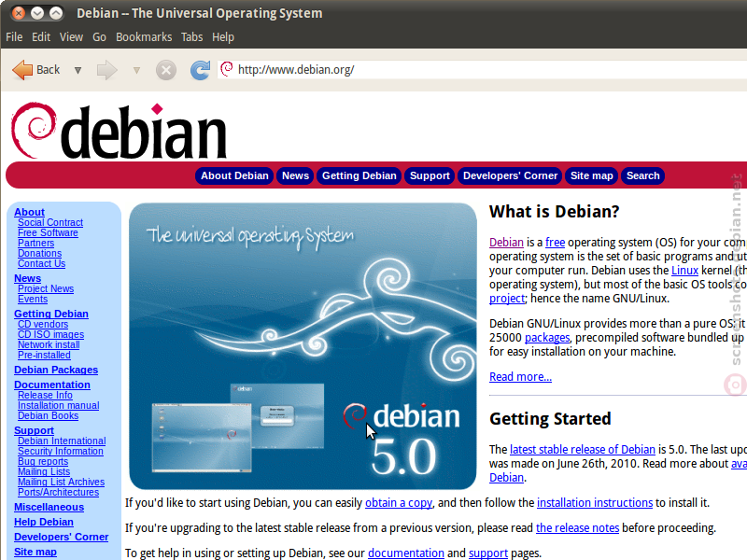Follow the latest stable release of Debian link
Image resolution: width=747 pixels, height=560 pixels.
pyautogui.click(x=582, y=450)
